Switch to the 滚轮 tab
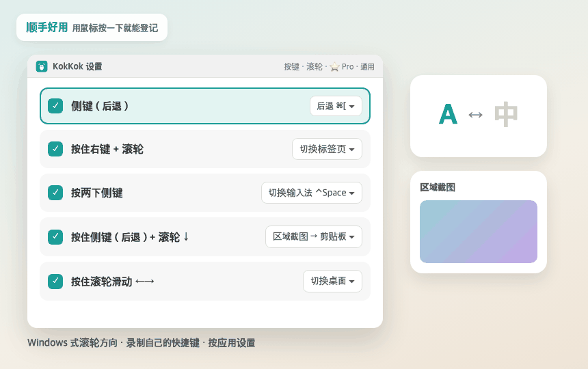 [x=315, y=67]
